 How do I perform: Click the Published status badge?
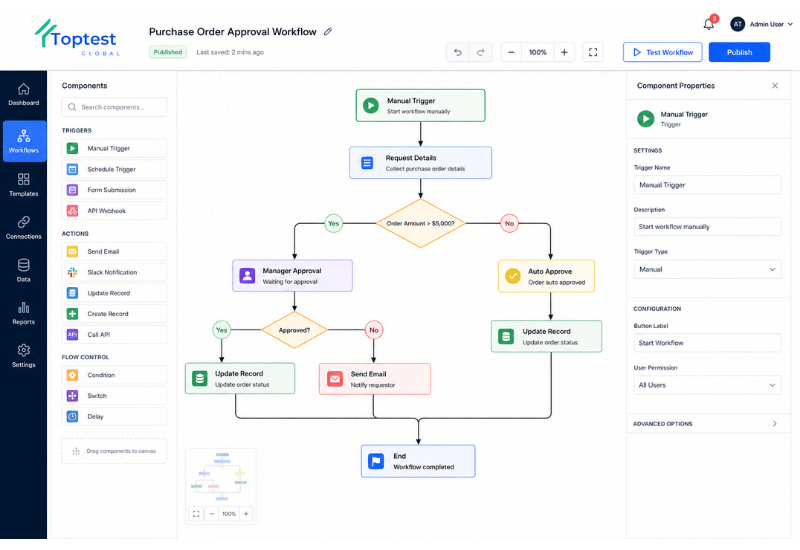168,52
